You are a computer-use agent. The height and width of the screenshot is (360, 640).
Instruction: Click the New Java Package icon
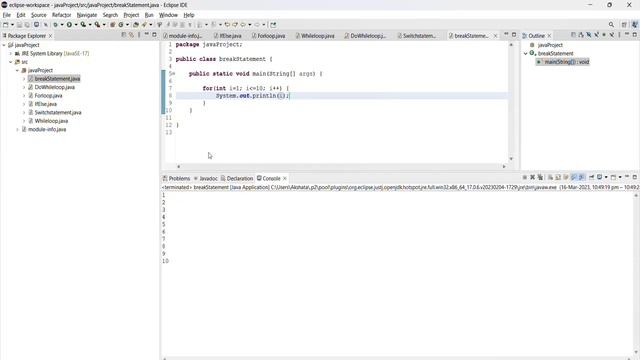[x=113, y=24]
